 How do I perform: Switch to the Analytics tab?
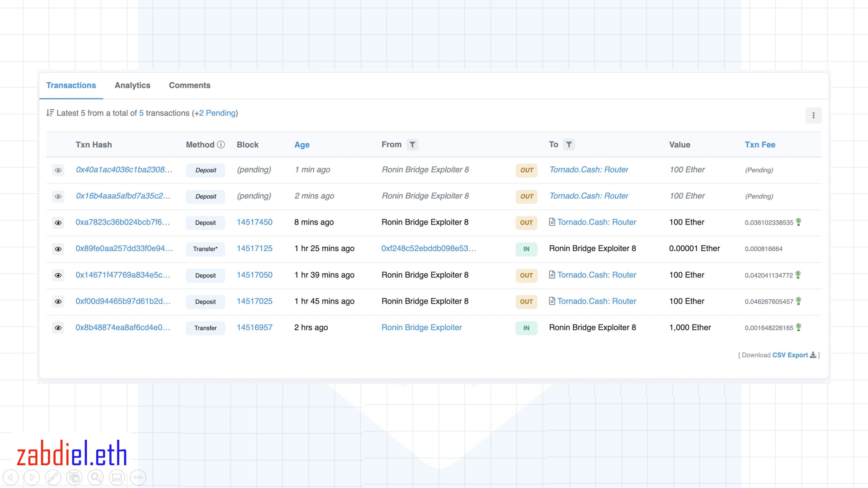(x=132, y=85)
